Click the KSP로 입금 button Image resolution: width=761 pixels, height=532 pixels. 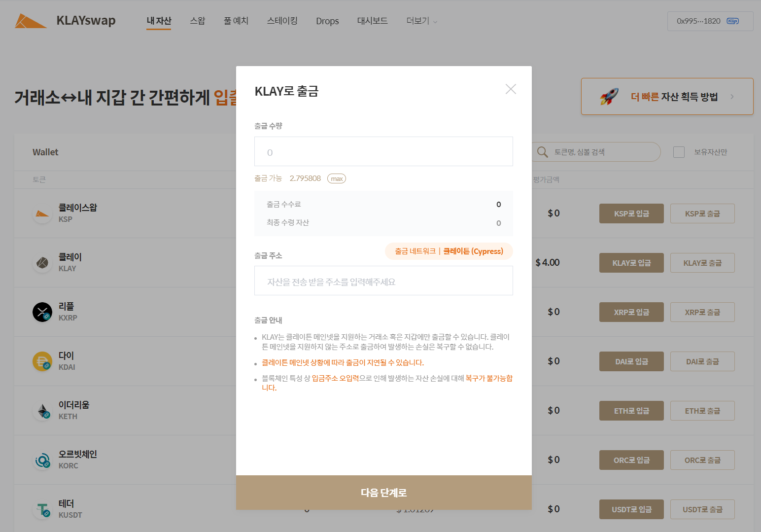point(631,213)
